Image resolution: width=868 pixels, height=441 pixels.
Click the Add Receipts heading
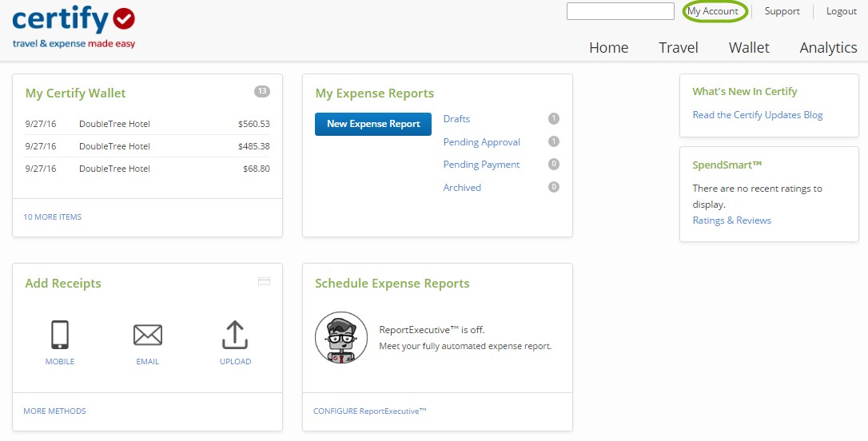(63, 284)
